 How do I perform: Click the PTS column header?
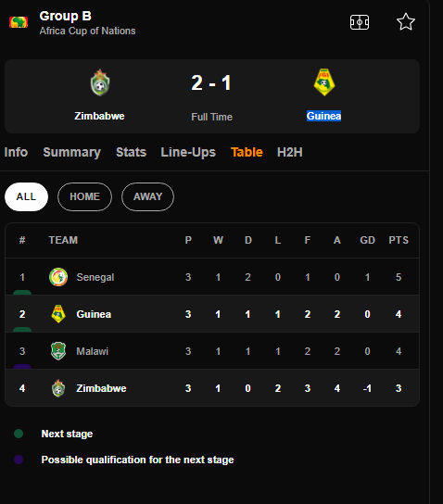pos(399,240)
